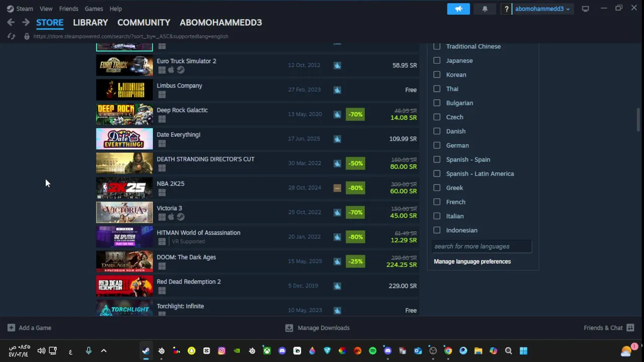Open announcements with the blue megaphone button
Image resolution: width=644 pixels, height=362 pixels.
[x=458, y=9]
